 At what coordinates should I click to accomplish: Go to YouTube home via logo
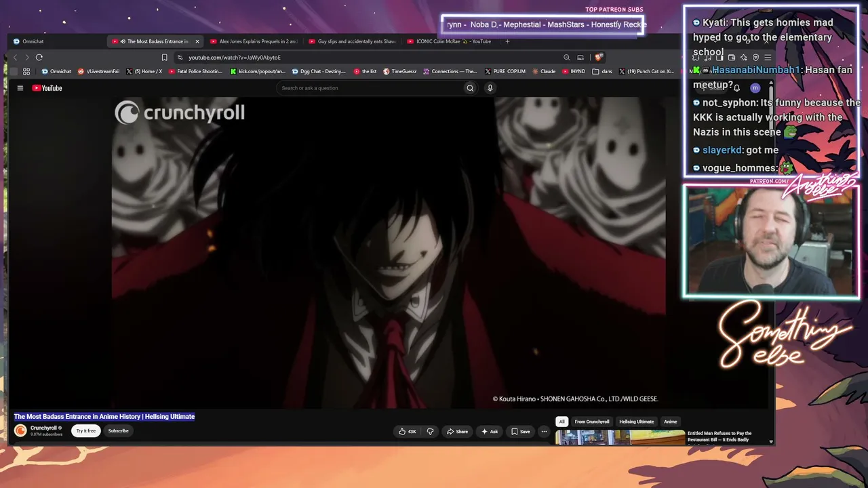47,88
